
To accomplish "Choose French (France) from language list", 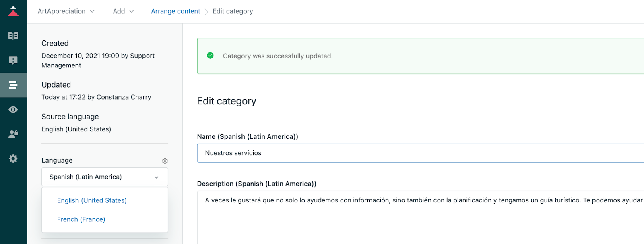I will pos(81,219).
